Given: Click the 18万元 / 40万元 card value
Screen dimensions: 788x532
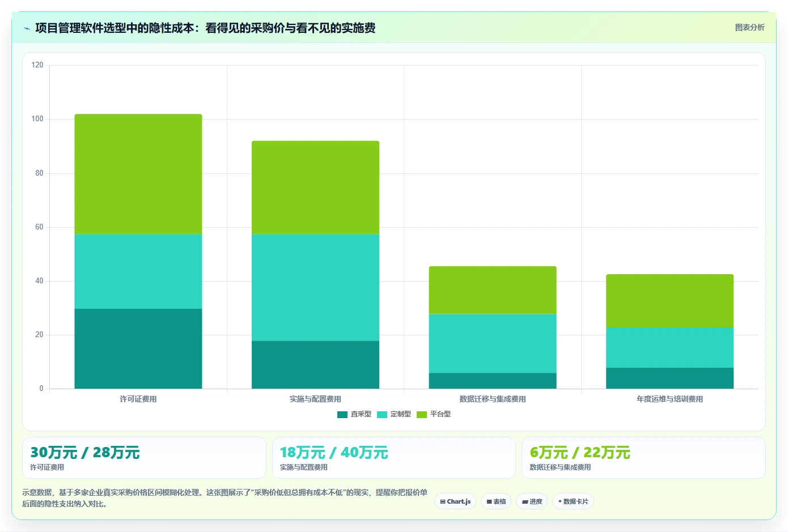Looking at the screenshot, I should (334, 453).
